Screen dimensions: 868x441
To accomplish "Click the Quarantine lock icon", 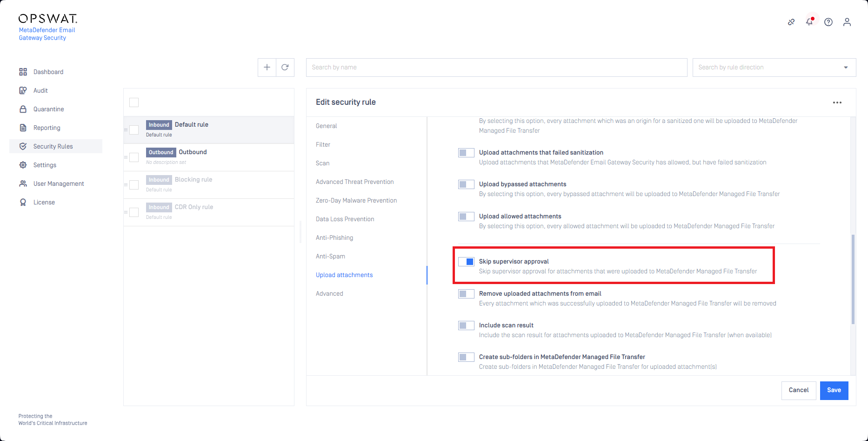I will point(23,109).
